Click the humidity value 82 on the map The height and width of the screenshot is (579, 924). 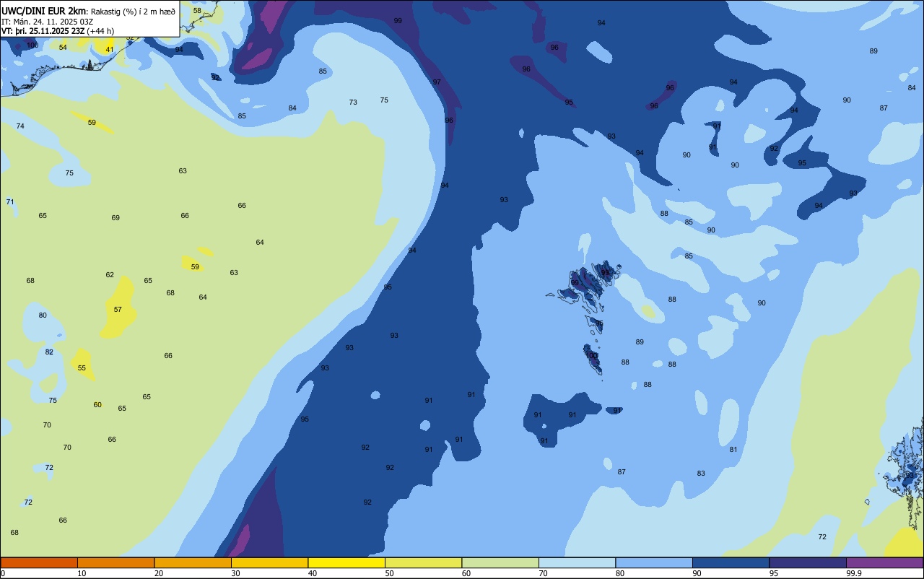tap(49, 352)
